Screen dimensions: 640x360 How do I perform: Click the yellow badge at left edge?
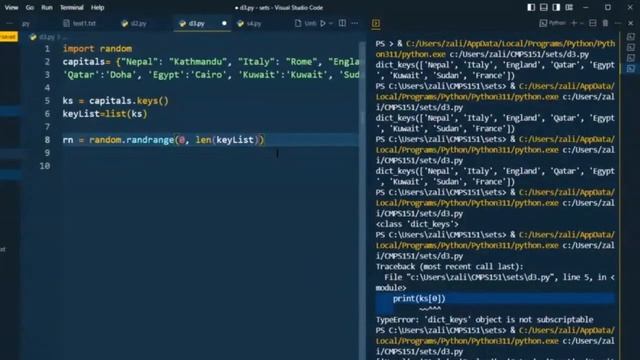pyautogui.click(x=9, y=37)
